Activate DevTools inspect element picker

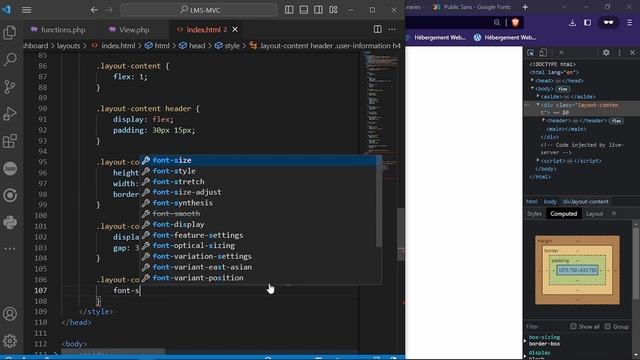point(531,53)
